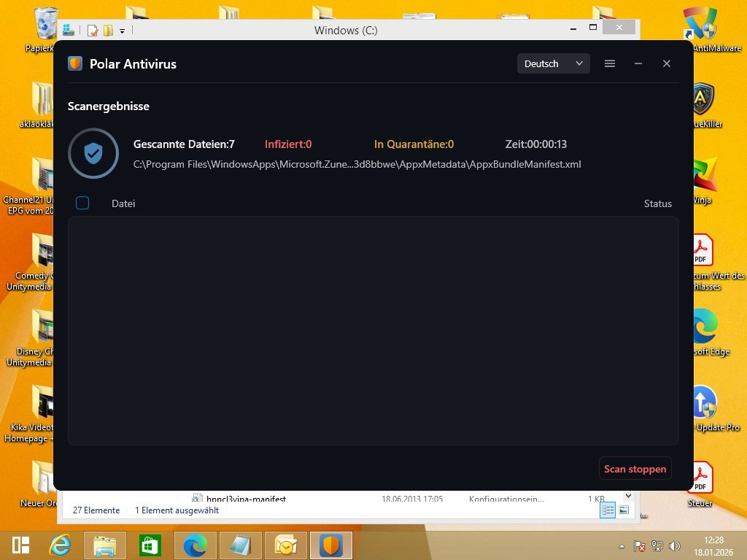Click the New folder quick access icon in Explorer
Screen dimensions: 747x560
(x=108, y=31)
